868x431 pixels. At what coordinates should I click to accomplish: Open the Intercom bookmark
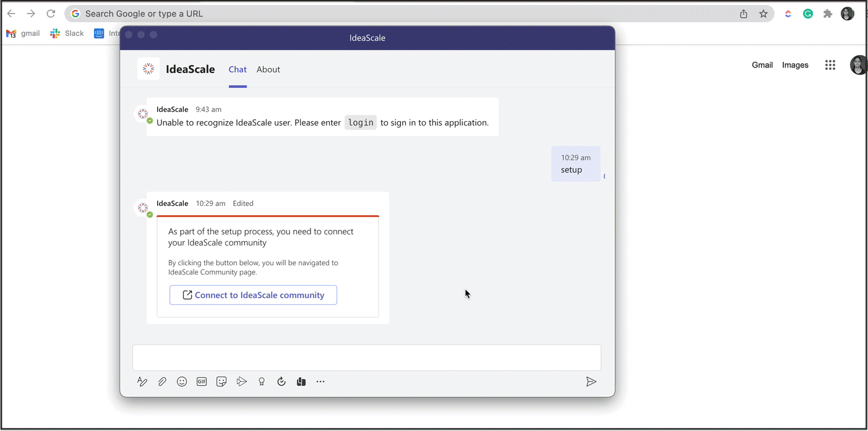tap(107, 33)
